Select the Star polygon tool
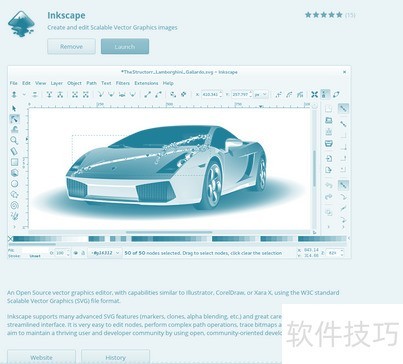This screenshot has width=403, height=364. tap(14, 195)
